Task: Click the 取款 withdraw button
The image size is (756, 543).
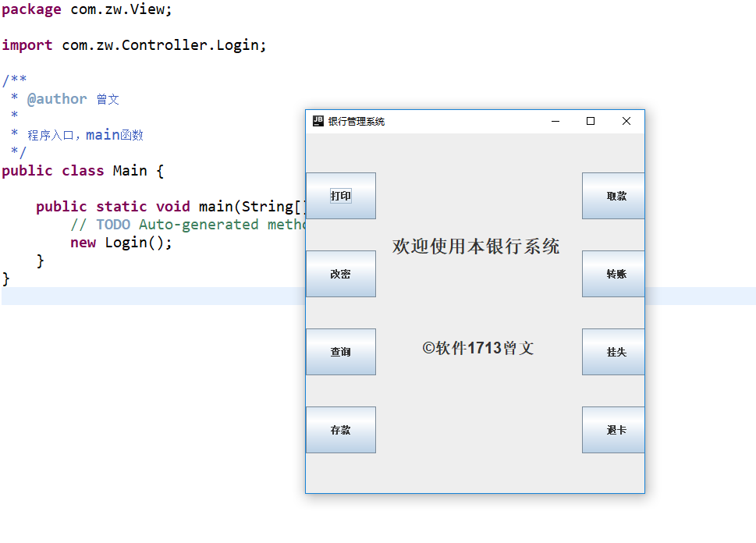Action: coord(613,196)
